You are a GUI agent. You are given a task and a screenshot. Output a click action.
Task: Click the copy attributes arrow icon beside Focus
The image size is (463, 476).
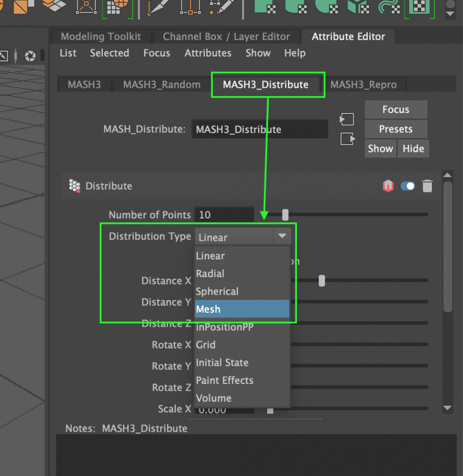point(346,119)
